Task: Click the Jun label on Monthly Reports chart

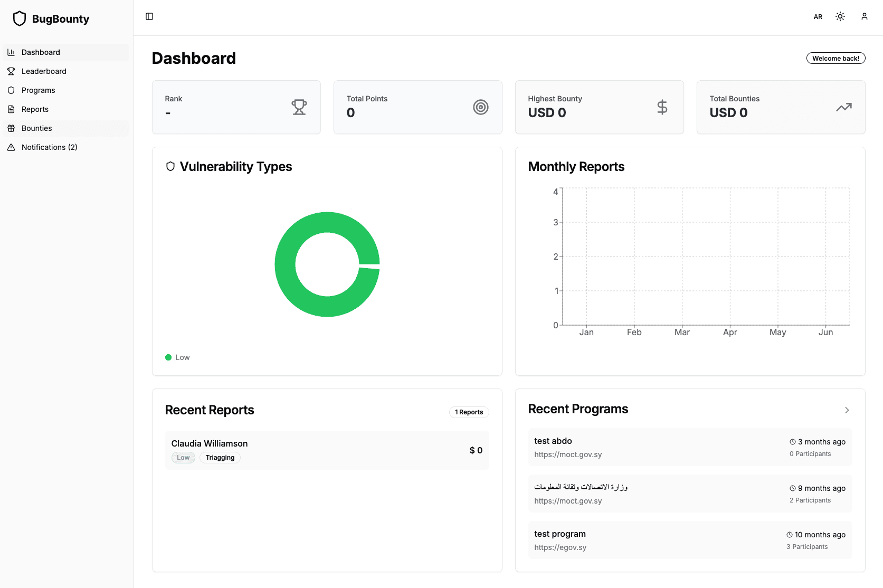Action: 826,332
